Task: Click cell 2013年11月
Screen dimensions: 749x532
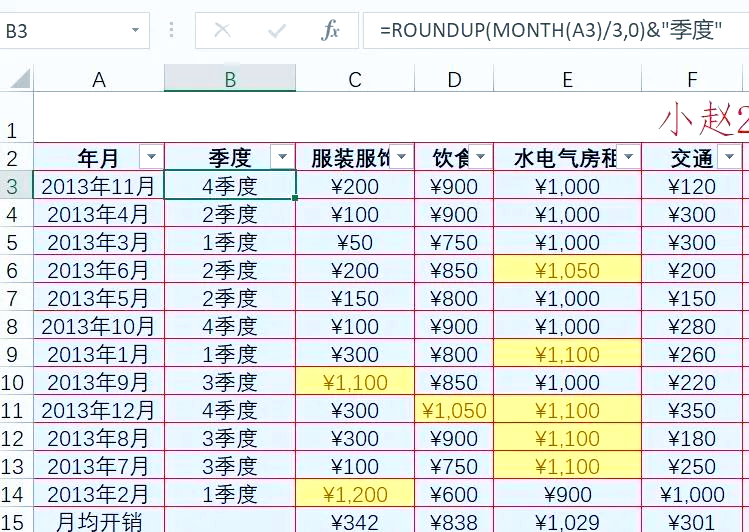Action: (x=99, y=185)
